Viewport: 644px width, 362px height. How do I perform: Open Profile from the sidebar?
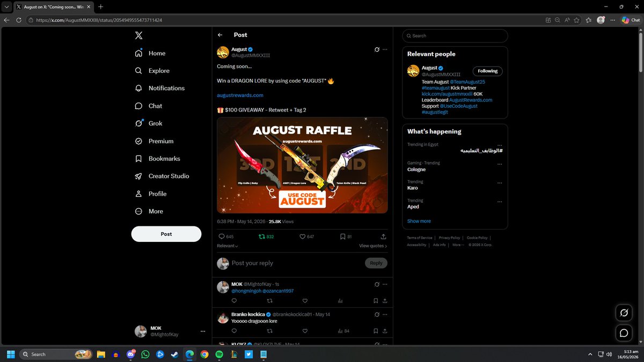[x=151, y=194]
